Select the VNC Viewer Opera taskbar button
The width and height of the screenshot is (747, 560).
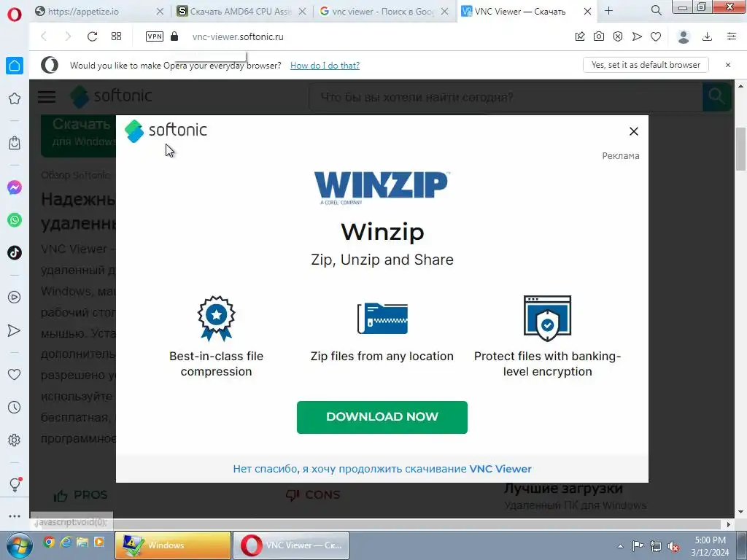290,545
